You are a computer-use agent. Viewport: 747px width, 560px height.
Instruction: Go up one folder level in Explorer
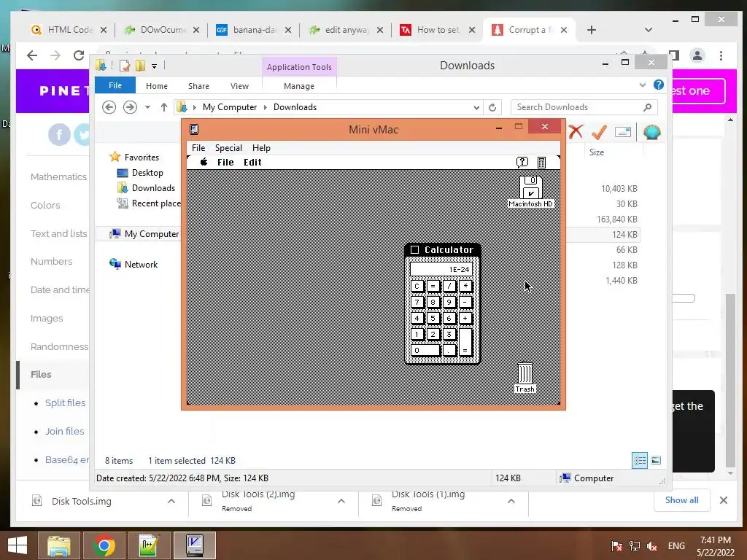coord(164,107)
